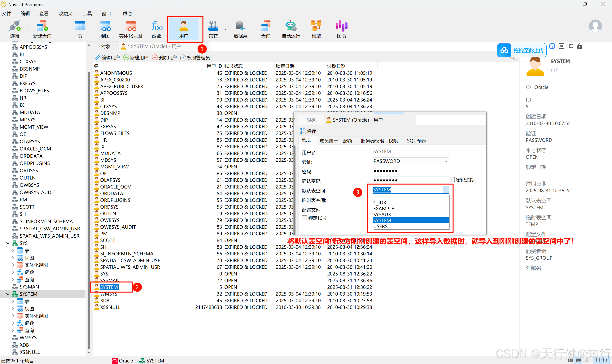Click the 新建用户 button
The height and width of the screenshot is (364, 612).
pos(136,58)
